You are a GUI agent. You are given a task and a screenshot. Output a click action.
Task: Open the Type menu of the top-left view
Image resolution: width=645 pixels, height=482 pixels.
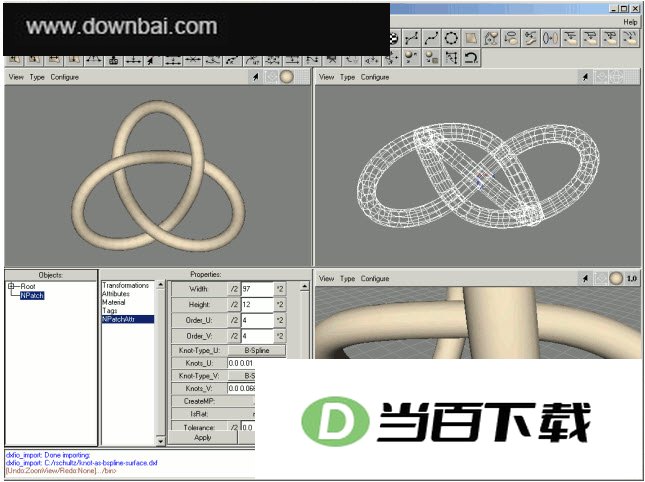click(x=37, y=77)
